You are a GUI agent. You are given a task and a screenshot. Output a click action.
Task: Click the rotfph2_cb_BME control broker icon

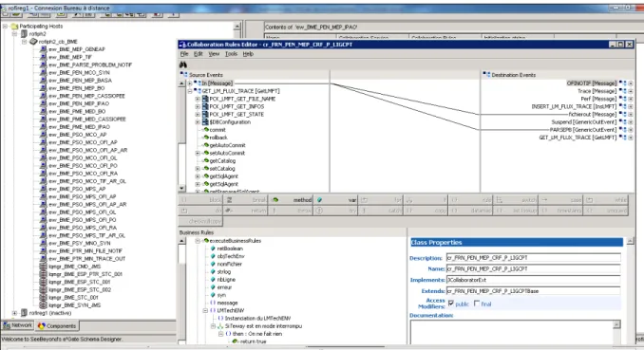click(x=33, y=42)
